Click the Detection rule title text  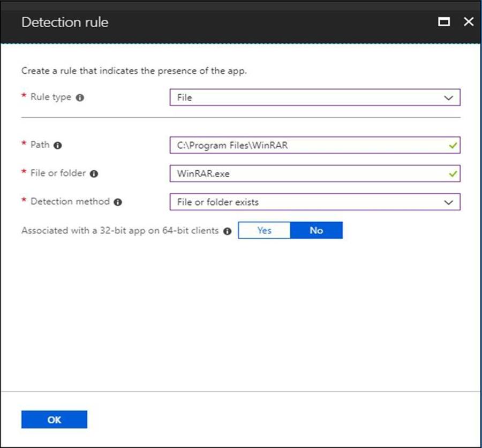tap(65, 22)
